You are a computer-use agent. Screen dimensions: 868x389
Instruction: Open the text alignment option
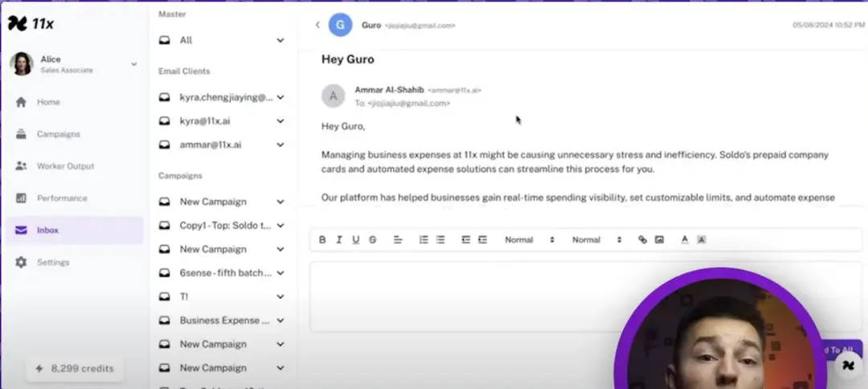(398, 240)
